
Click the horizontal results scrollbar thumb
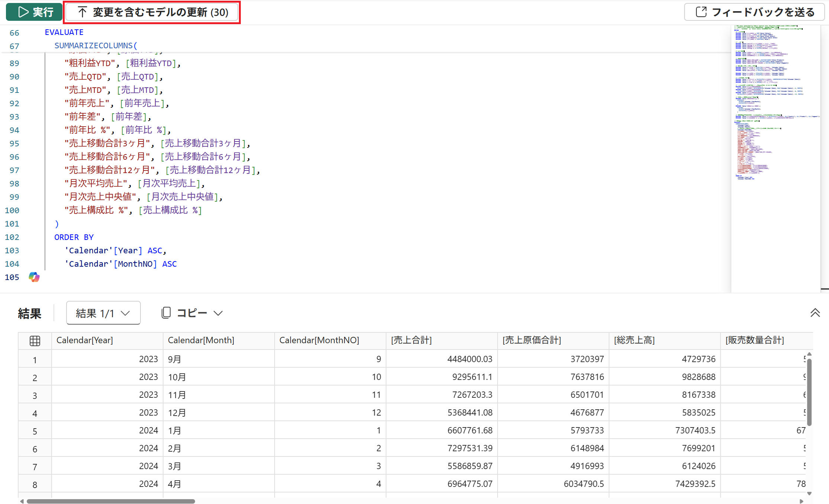pyautogui.click(x=111, y=501)
